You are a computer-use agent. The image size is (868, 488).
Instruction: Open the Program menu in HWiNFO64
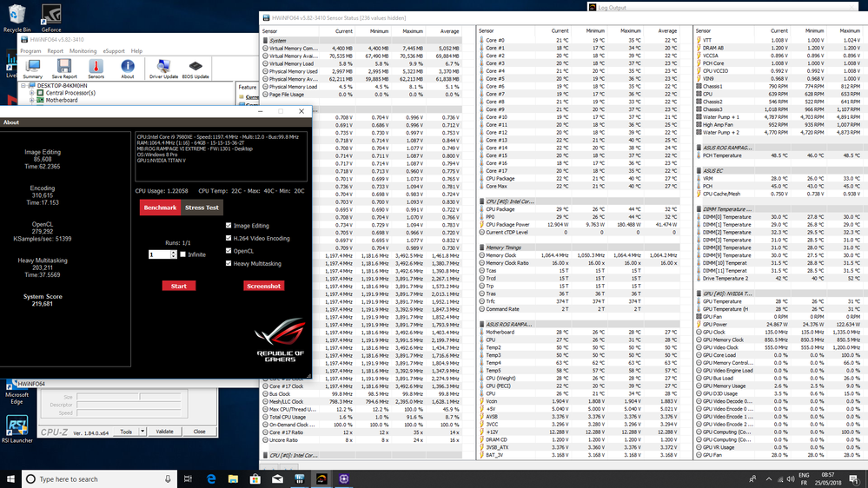tap(30, 51)
